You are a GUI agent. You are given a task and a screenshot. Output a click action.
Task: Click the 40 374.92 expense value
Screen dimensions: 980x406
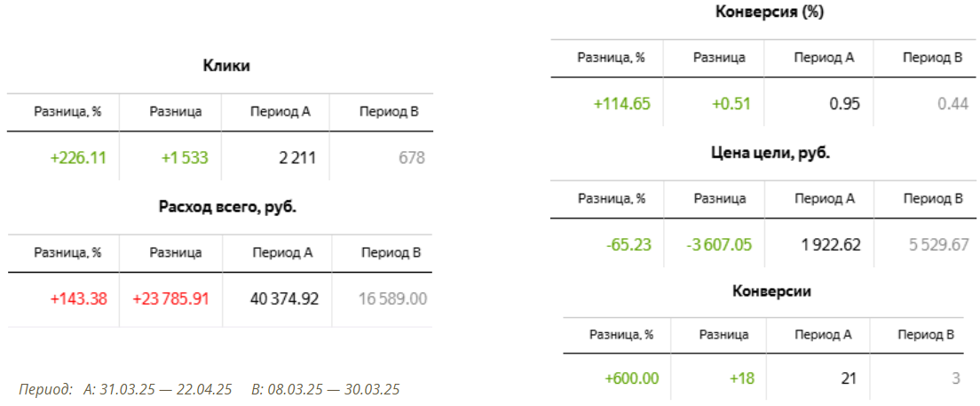point(285,299)
